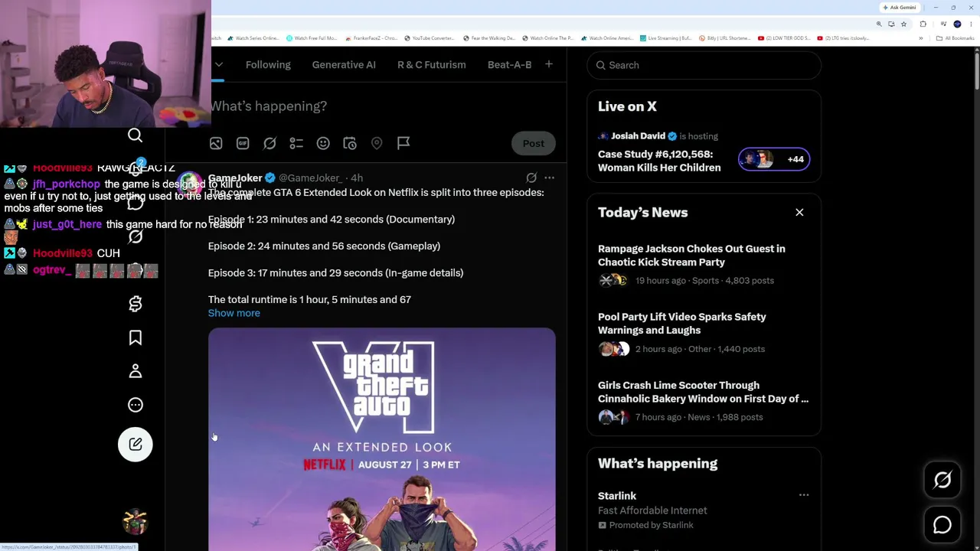Image resolution: width=980 pixels, height=551 pixels.
Task: Click Show more on GameJoker's post
Action: pyautogui.click(x=234, y=313)
